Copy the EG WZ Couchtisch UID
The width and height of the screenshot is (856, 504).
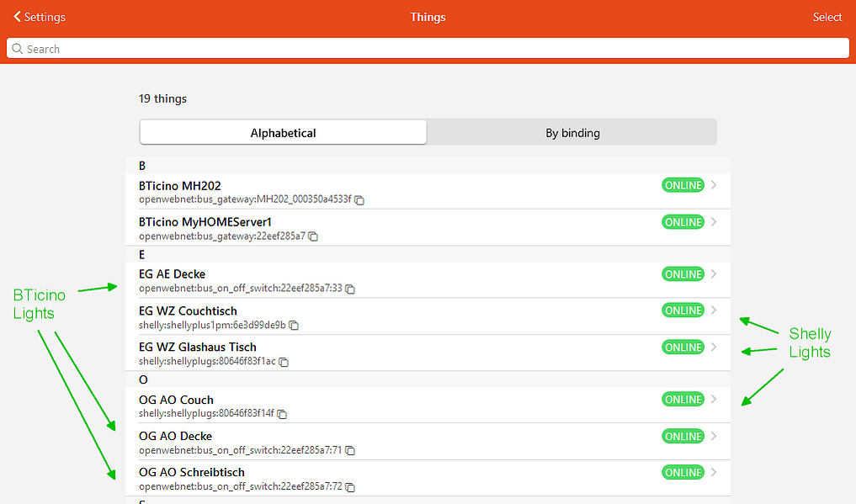click(294, 326)
